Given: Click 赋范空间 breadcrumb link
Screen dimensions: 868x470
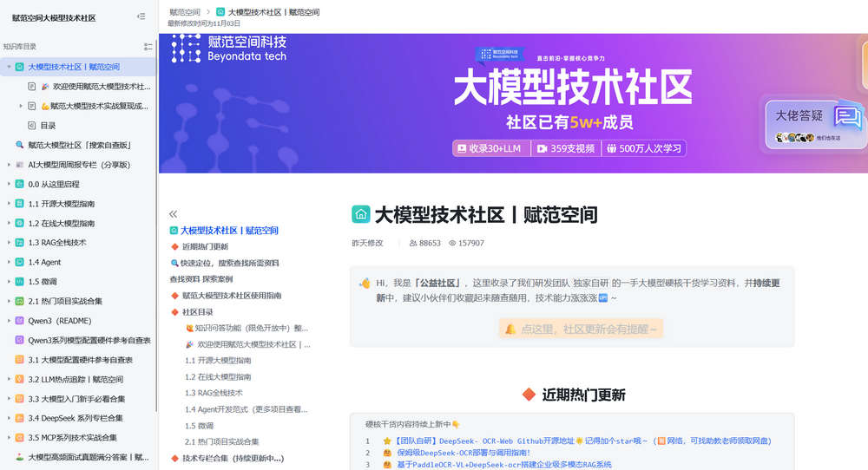Looking at the screenshot, I should pyautogui.click(x=184, y=11).
